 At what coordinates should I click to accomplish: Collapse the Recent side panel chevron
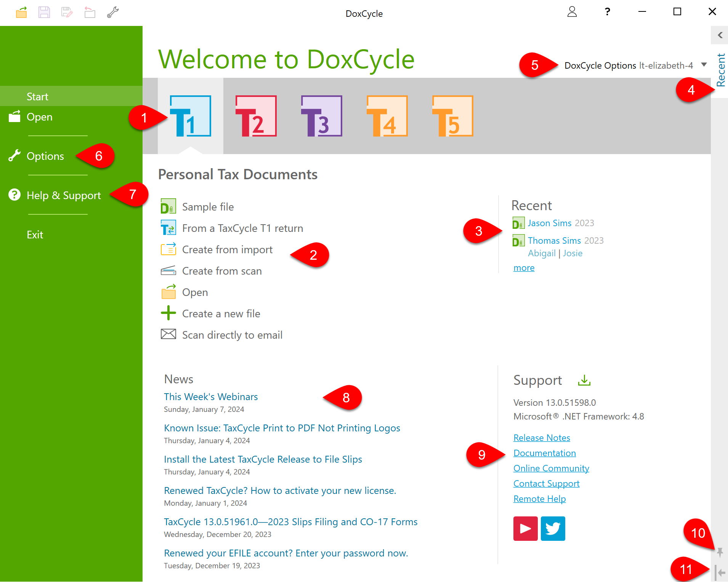click(x=720, y=35)
